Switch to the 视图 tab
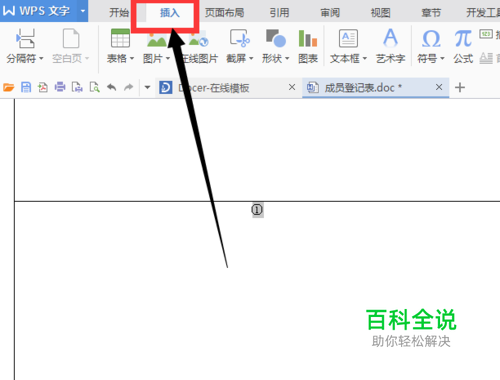Viewport: 500px width, 380px height. (x=380, y=13)
